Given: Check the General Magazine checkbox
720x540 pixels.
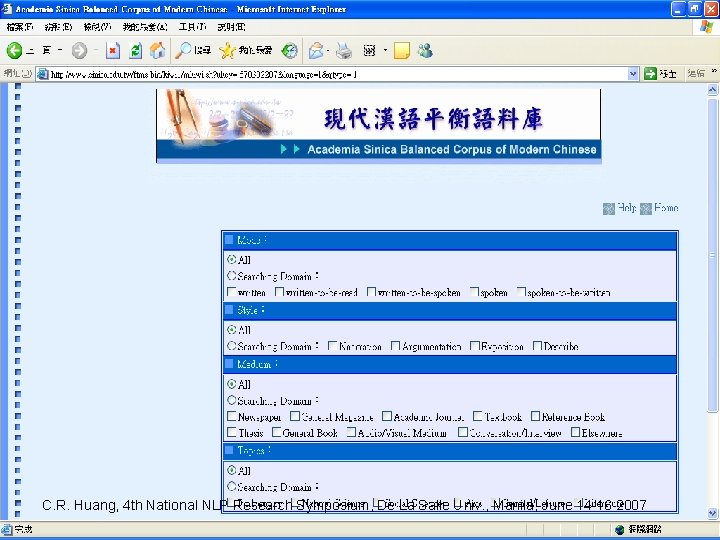Looking at the screenshot, I should [295, 416].
